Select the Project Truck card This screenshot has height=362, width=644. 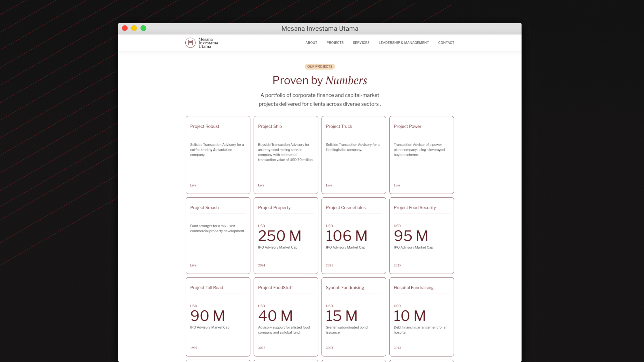click(354, 155)
